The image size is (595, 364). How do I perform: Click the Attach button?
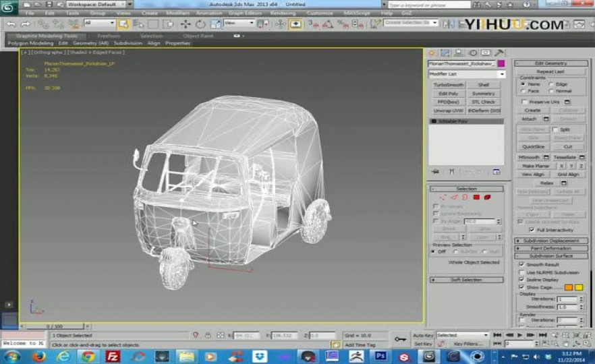pyautogui.click(x=529, y=119)
